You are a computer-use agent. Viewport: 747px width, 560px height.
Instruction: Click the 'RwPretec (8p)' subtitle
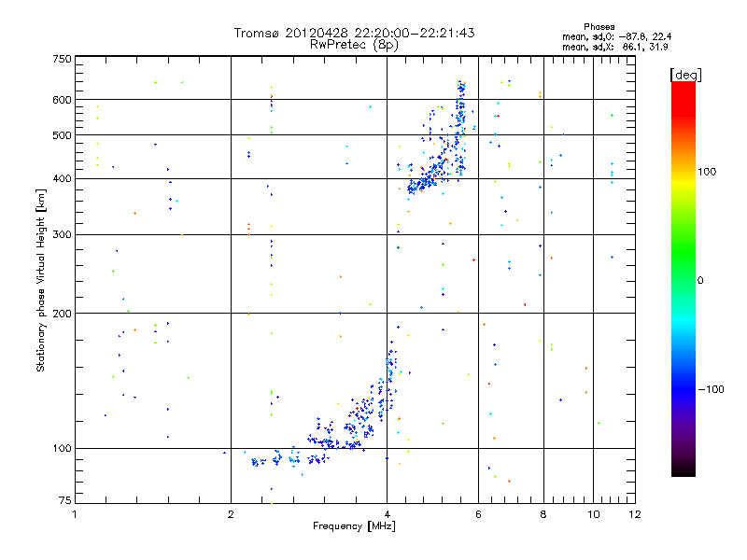click(x=354, y=45)
